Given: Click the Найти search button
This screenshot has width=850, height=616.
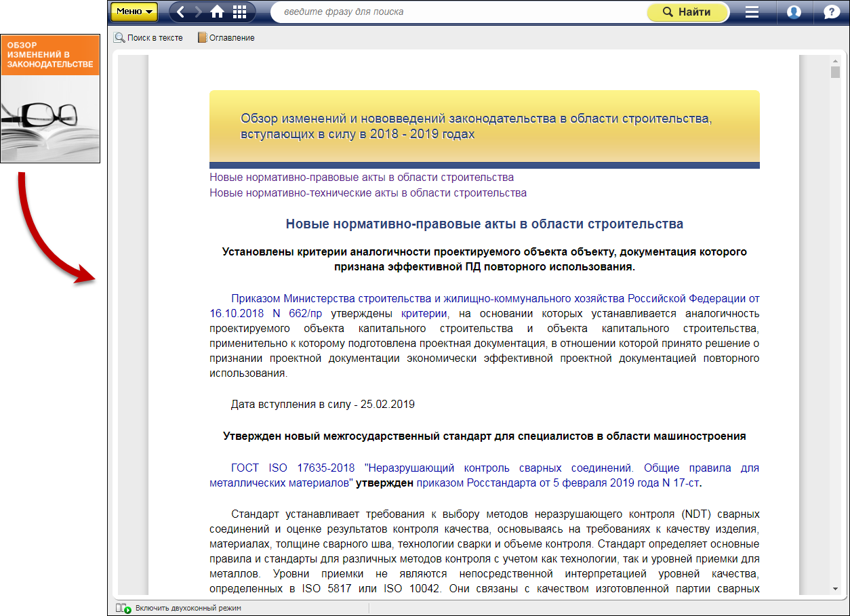Looking at the screenshot, I should [687, 12].
